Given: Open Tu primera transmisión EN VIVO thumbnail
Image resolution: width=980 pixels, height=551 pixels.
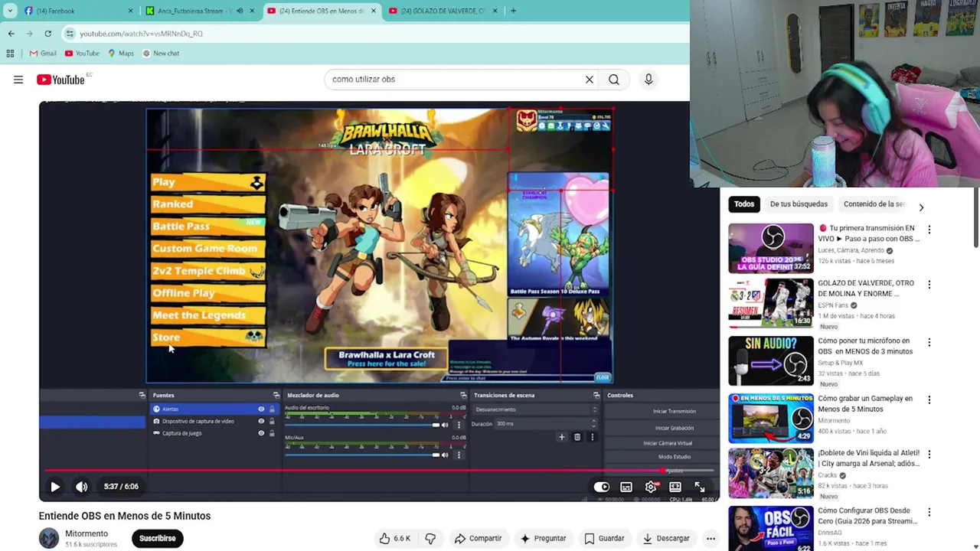Looking at the screenshot, I should [771, 248].
